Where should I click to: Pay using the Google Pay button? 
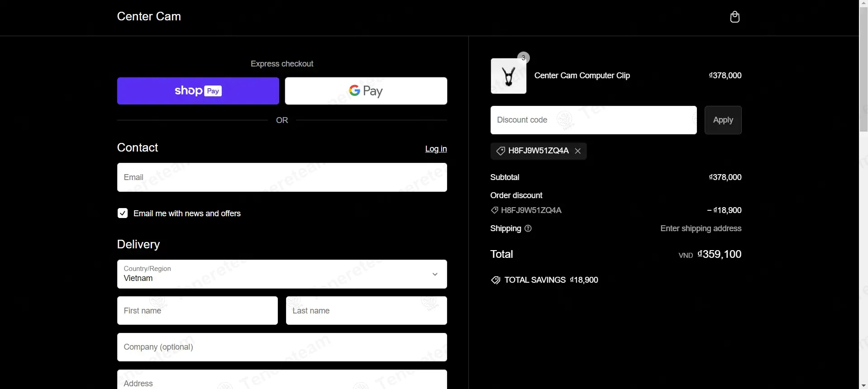coord(366,91)
